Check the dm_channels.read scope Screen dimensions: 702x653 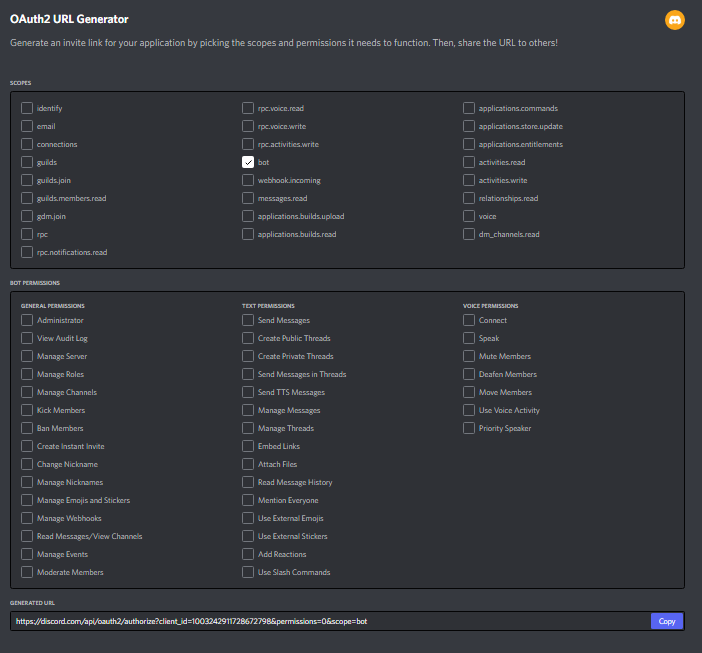(469, 234)
